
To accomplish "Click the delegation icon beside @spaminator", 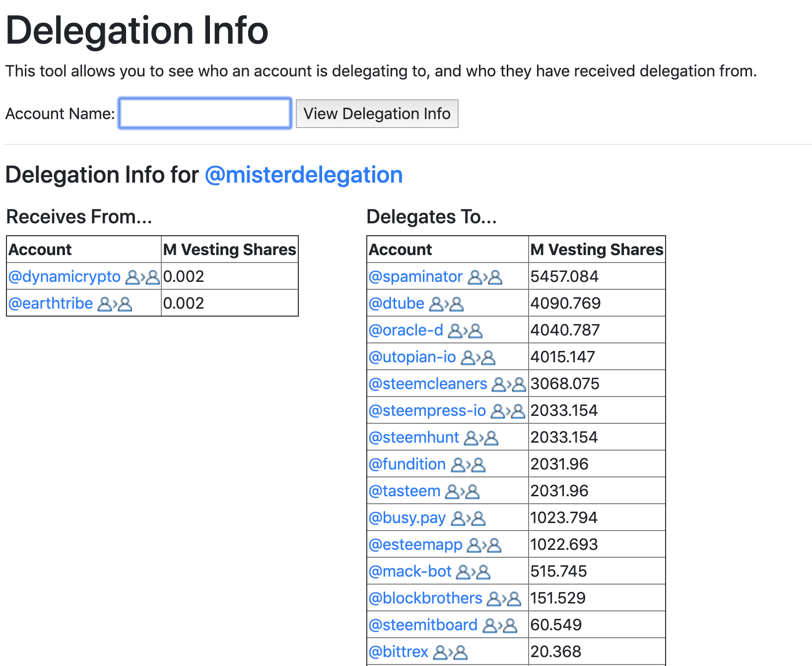I will coord(485,277).
